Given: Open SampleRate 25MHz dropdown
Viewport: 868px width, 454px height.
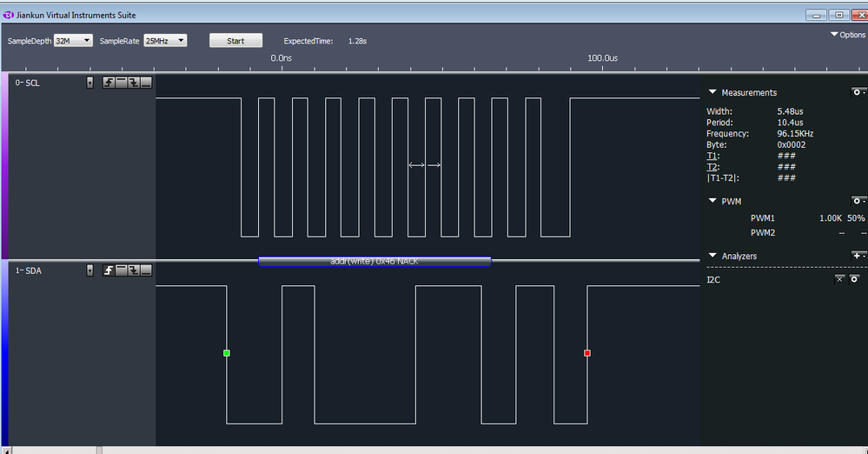Looking at the screenshot, I should click(165, 41).
